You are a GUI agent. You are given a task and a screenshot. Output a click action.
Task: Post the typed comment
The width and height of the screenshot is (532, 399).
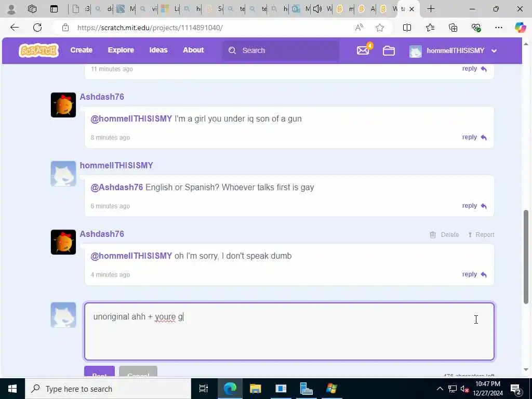tap(99, 372)
